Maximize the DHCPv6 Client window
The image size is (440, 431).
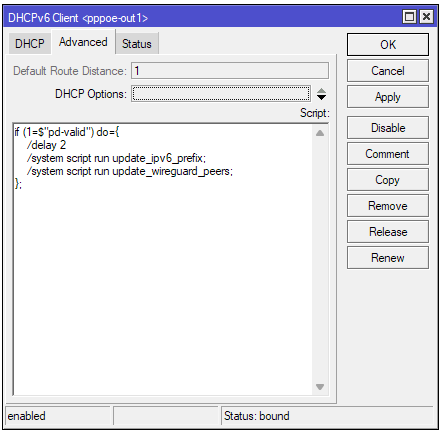(x=409, y=16)
